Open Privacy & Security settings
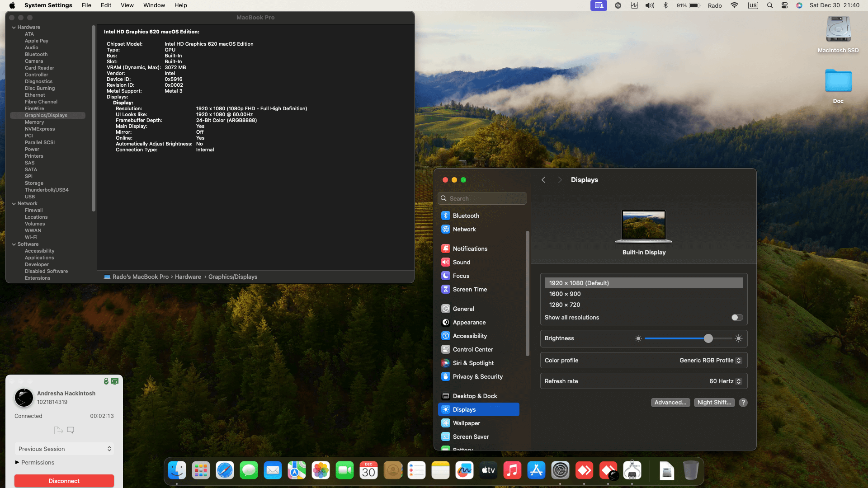 (477, 376)
